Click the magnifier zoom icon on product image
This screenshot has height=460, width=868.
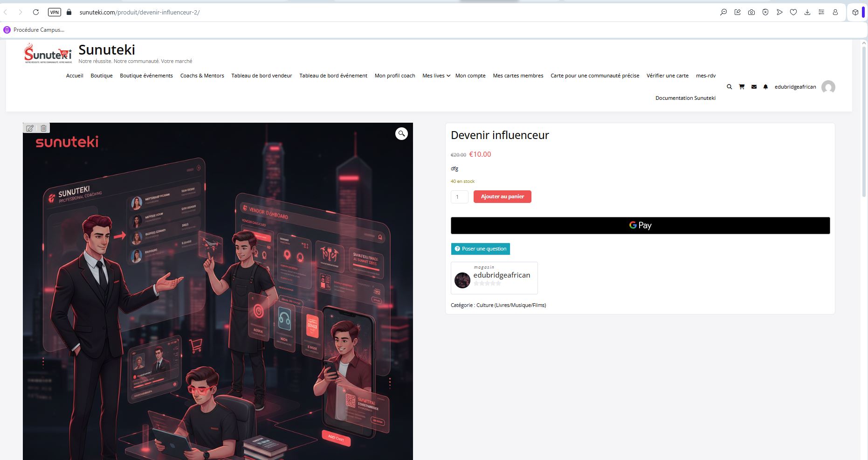[x=401, y=134]
